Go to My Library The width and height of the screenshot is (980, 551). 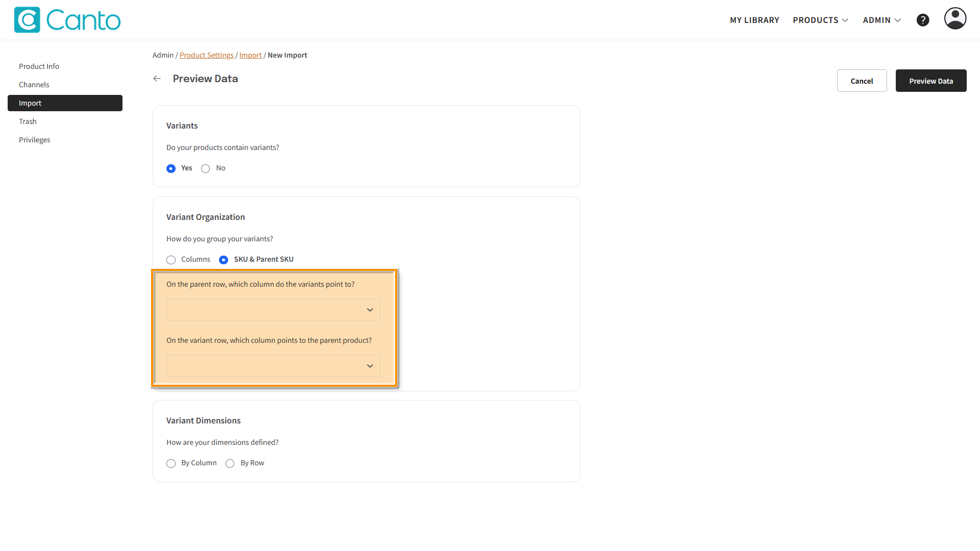click(x=754, y=20)
